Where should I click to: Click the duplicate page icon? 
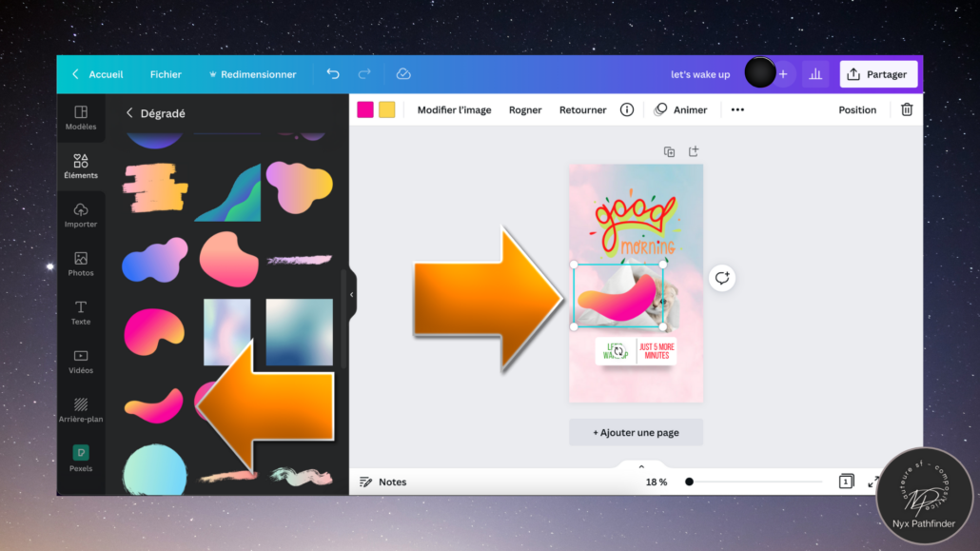coord(670,152)
